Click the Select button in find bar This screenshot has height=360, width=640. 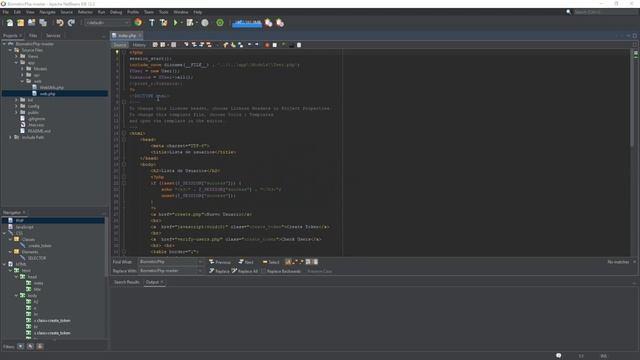[271, 262]
